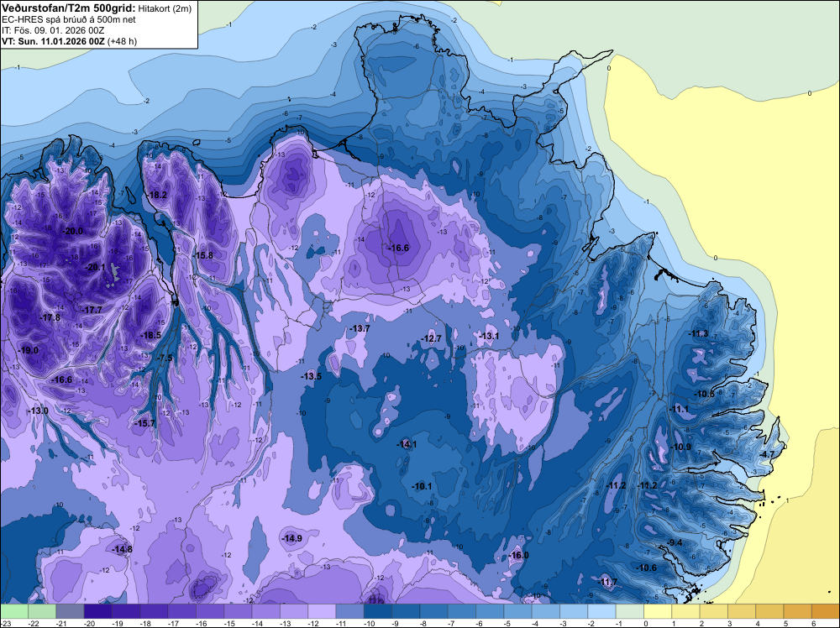840x628 pixels.
Task: Select the pale blue legend swatch between -2 and -1
Action: [601, 611]
